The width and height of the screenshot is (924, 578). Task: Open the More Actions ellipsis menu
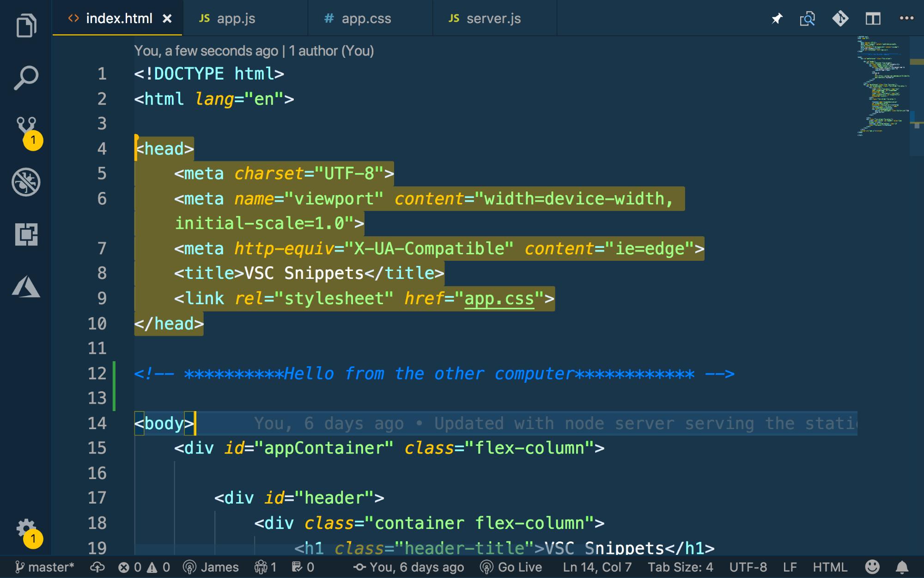906,18
